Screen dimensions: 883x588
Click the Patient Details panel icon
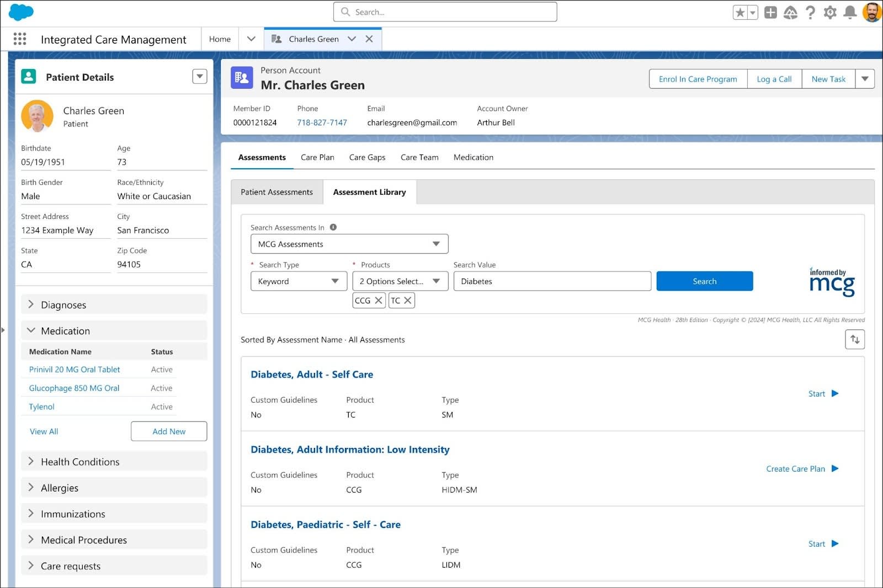pyautogui.click(x=29, y=76)
